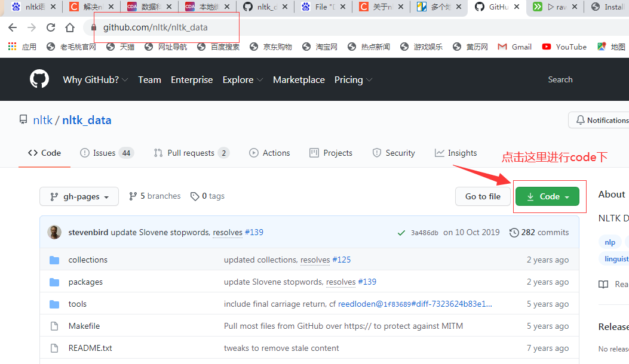
Task: Click the Go to file button
Action: pos(483,196)
